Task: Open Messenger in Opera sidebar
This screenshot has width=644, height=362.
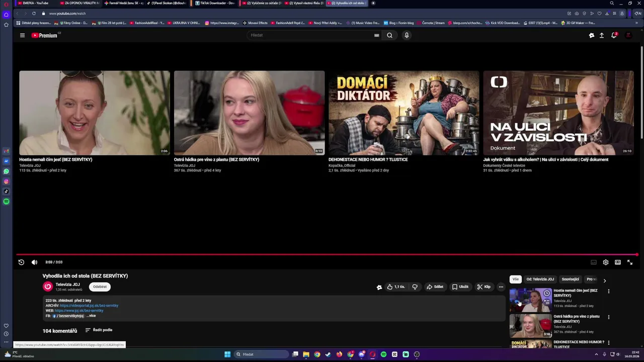Action: (6, 161)
